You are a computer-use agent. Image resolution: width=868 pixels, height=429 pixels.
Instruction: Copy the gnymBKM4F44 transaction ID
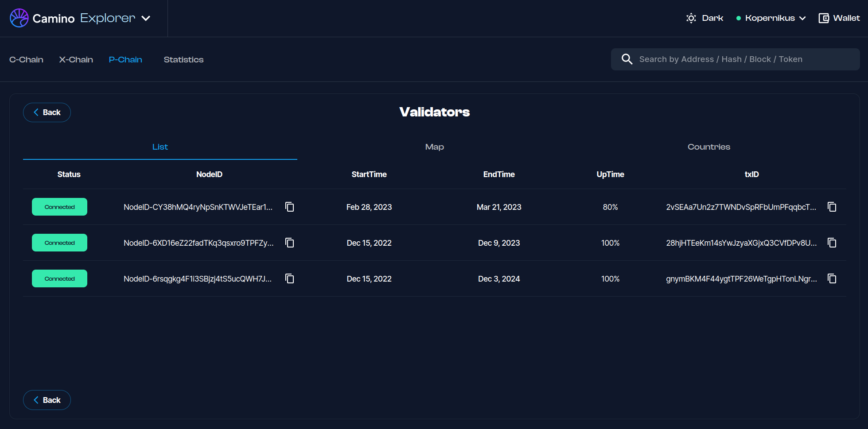pyautogui.click(x=832, y=278)
